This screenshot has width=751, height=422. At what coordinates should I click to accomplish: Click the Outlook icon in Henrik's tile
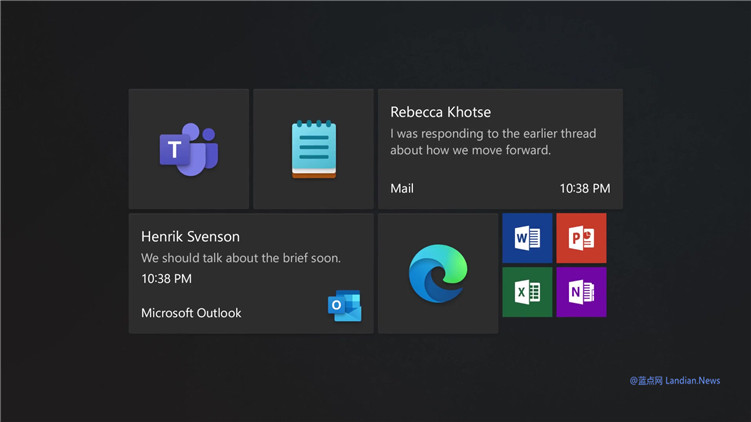344,306
